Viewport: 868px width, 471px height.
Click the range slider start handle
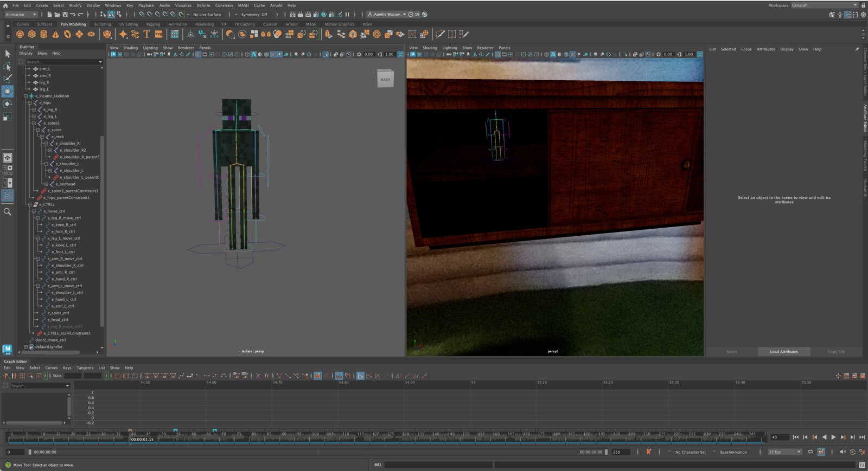pos(30,451)
